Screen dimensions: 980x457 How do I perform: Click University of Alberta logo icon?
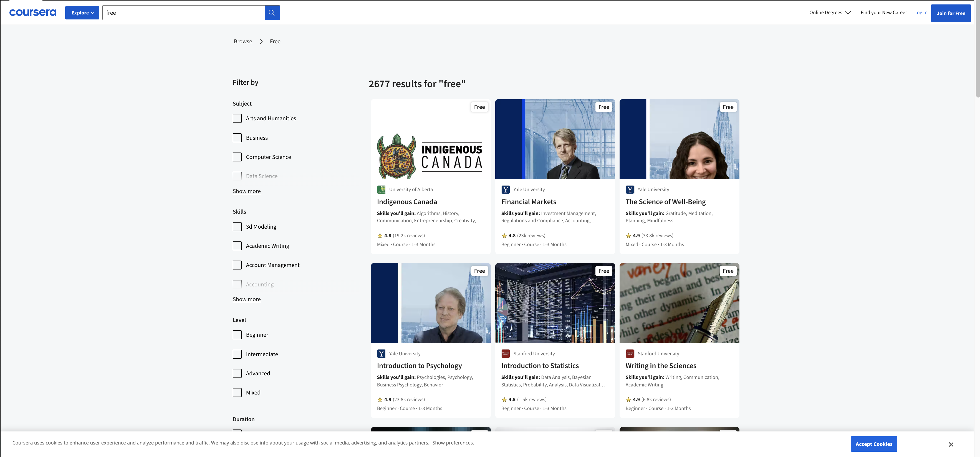click(381, 189)
